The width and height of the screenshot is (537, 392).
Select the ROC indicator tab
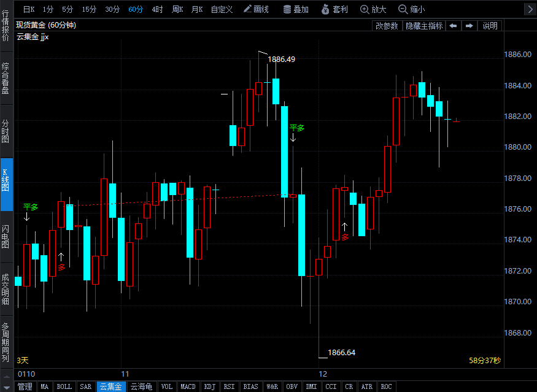(386, 386)
